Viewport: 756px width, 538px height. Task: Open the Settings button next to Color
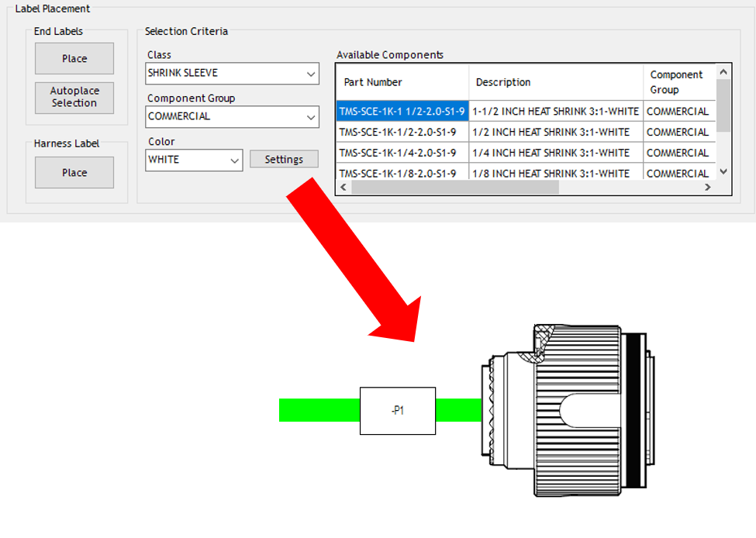[x=284, y=160]
